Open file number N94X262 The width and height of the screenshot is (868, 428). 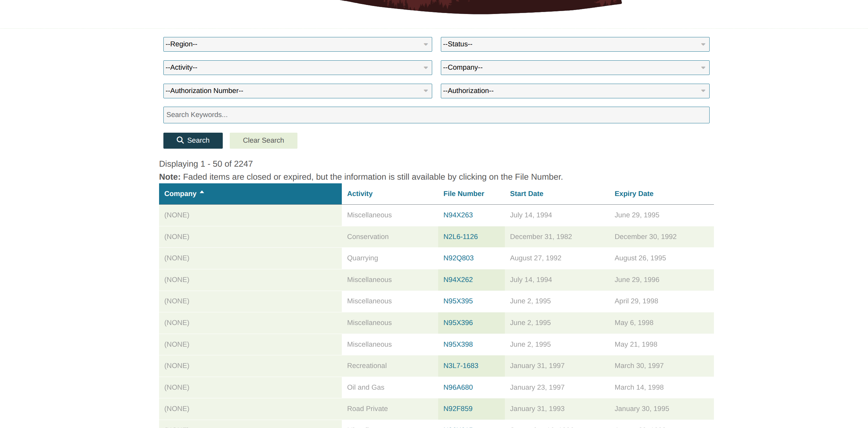tap(458, 279)
